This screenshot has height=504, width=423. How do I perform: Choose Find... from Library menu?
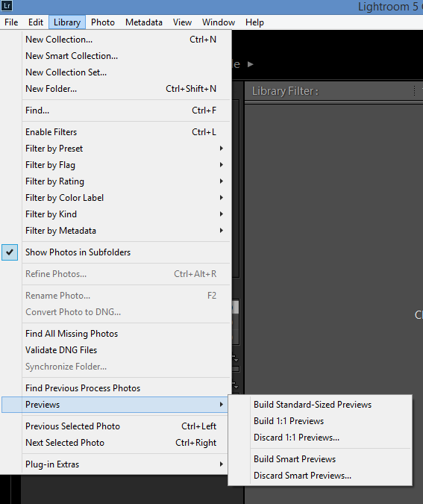[116, 111]
